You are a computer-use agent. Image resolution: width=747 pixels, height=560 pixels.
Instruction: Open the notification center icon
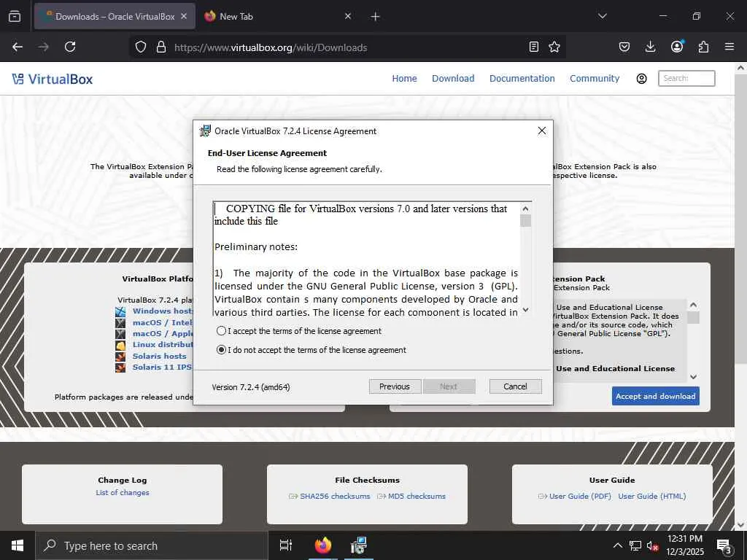pyautogui.click(x=724, y=545)
